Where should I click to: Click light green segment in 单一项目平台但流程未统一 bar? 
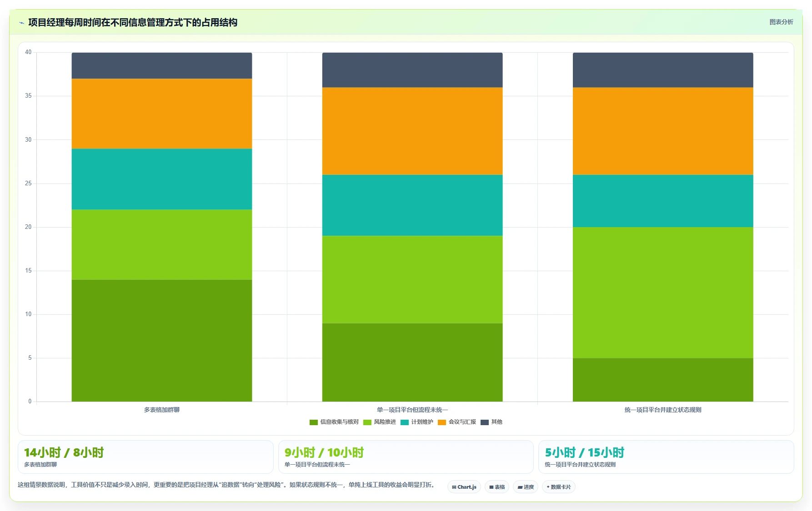(x=412, y=280)
